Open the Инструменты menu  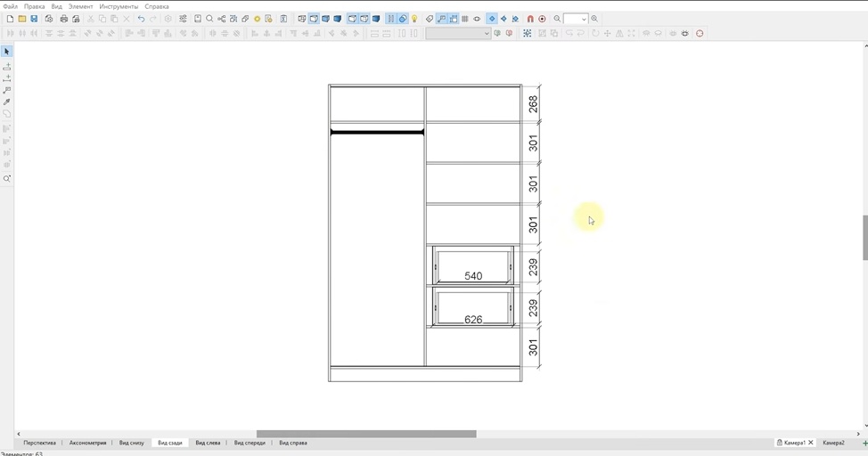119,6
